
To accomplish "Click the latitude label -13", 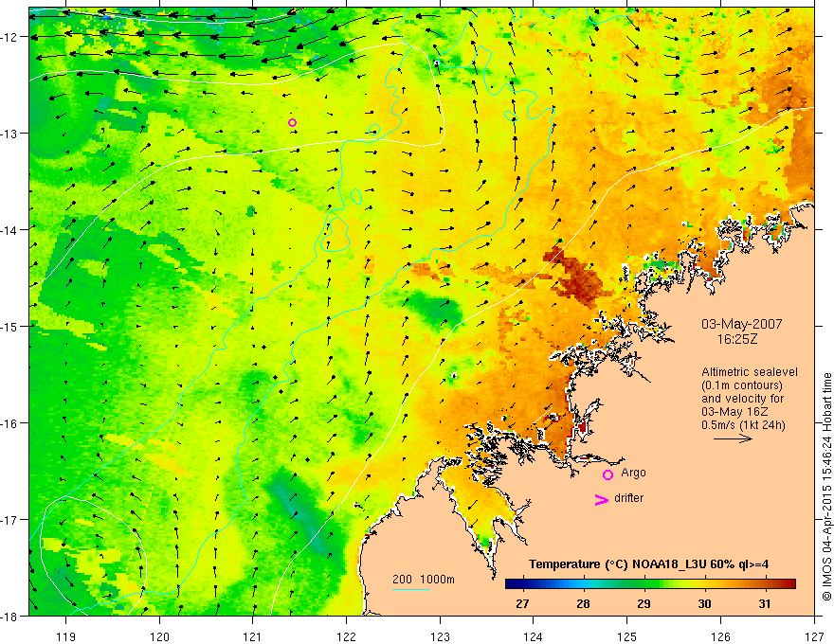I will click(x=10, y=133).
